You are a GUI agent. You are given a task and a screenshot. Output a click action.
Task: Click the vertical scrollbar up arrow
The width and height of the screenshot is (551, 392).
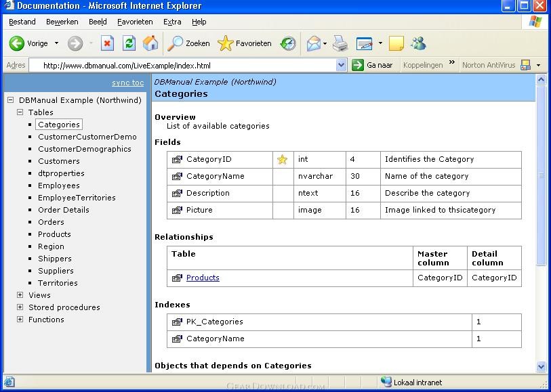point(541,80)
